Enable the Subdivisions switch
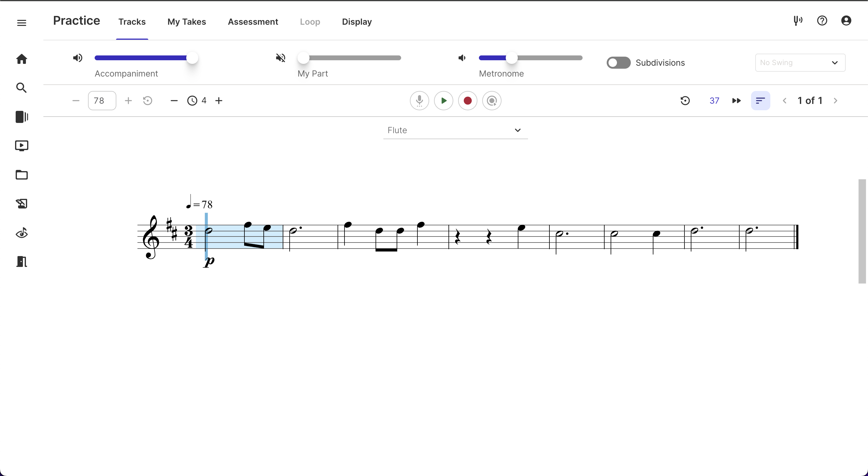 (x=618, y=63)
